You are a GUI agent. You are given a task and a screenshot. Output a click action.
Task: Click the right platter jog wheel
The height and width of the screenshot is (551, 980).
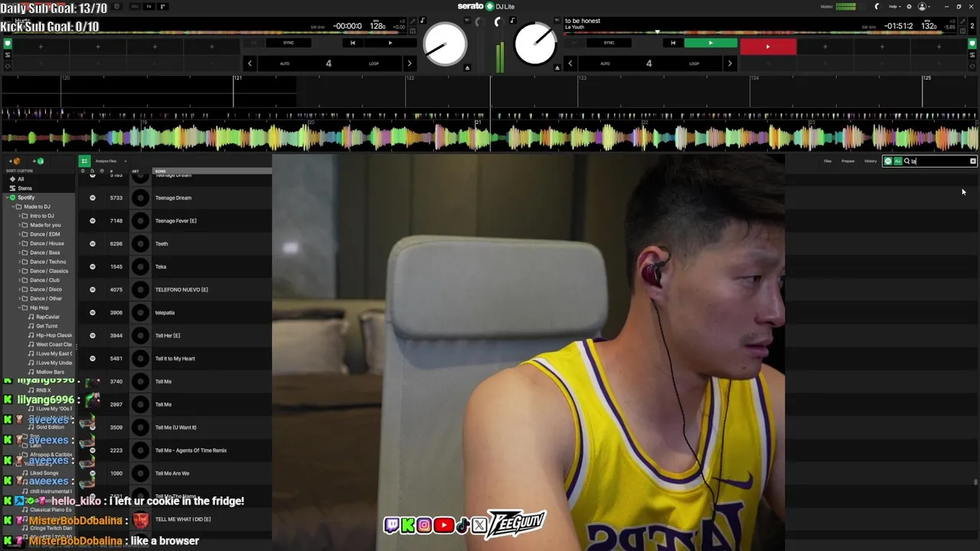click(x=535, y=44)
